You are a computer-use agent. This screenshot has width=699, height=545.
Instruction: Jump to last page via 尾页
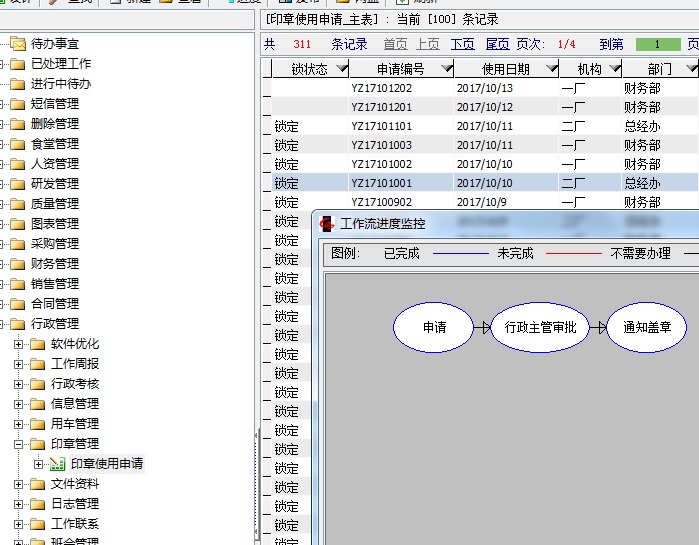click(x=497, y=44)
